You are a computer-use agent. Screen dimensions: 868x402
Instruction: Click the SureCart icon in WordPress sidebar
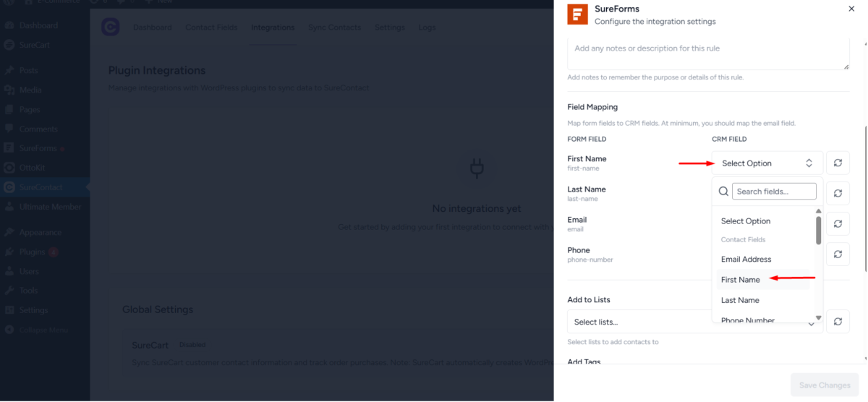pos(9,45)
